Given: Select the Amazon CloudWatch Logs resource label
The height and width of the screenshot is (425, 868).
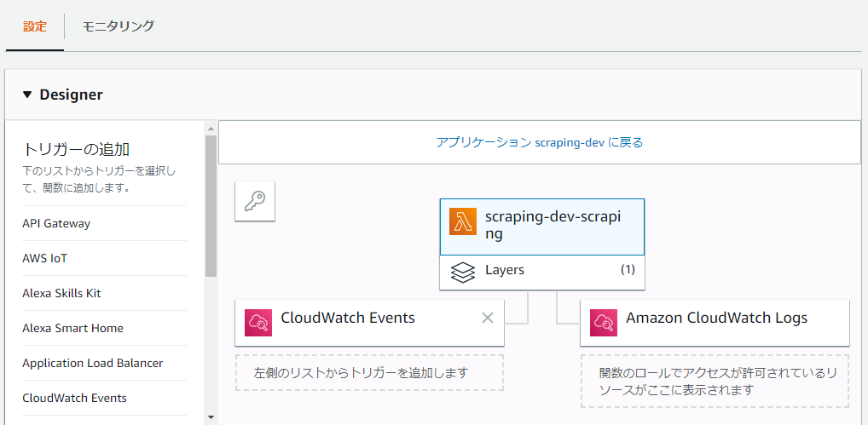Looking at the screenshot, I should click(x=716, y=318).
